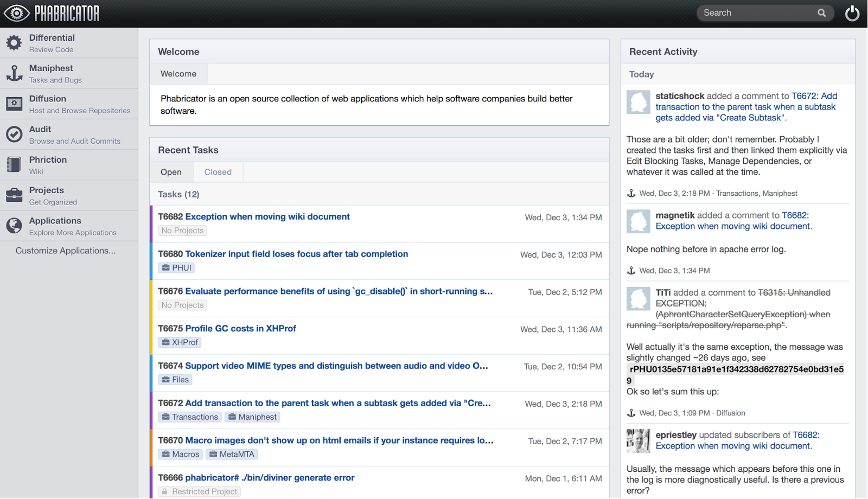Click the Restricted Project tag
The image size is (868, 499).
tap(199, 491)
